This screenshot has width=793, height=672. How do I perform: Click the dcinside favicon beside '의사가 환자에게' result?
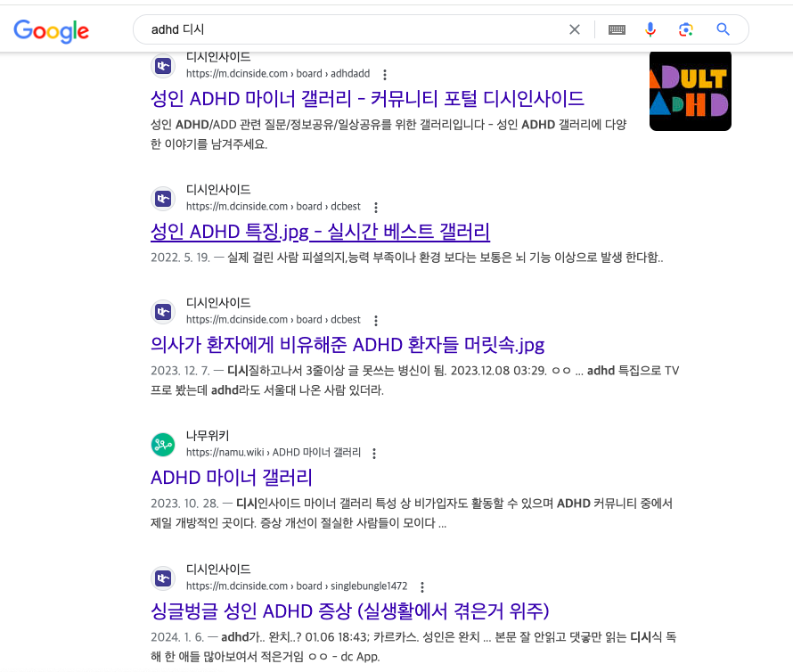tap(163, 312)
